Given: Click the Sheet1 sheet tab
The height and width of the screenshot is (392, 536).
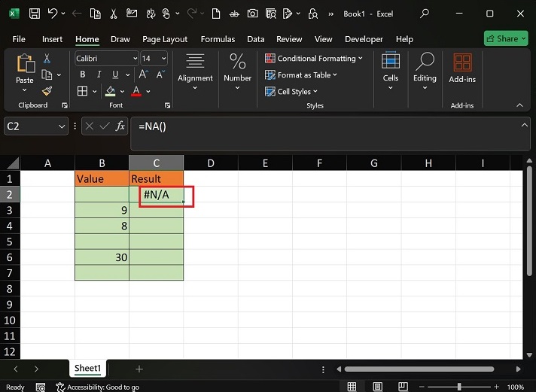Looking at the screenshot, I should pyautogui.click(x=87, y=368).
